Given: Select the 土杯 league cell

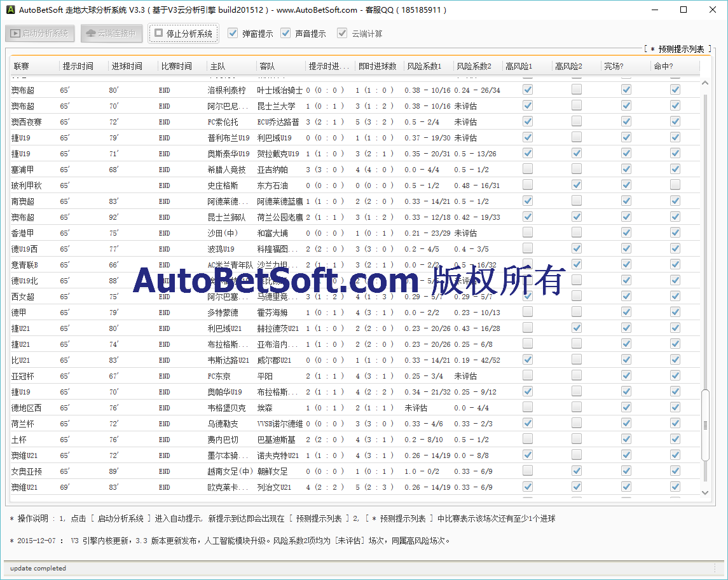Looking at the screenshot, I should pyautogui.click(x=18, y=440).
